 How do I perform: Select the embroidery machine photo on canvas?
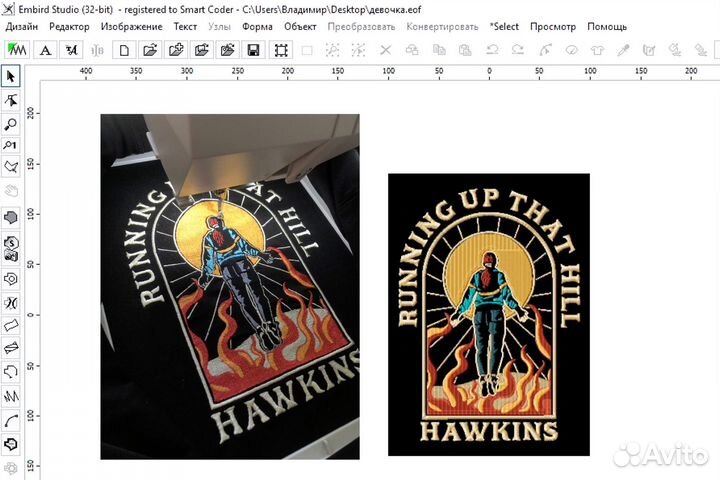coord(229,286)
